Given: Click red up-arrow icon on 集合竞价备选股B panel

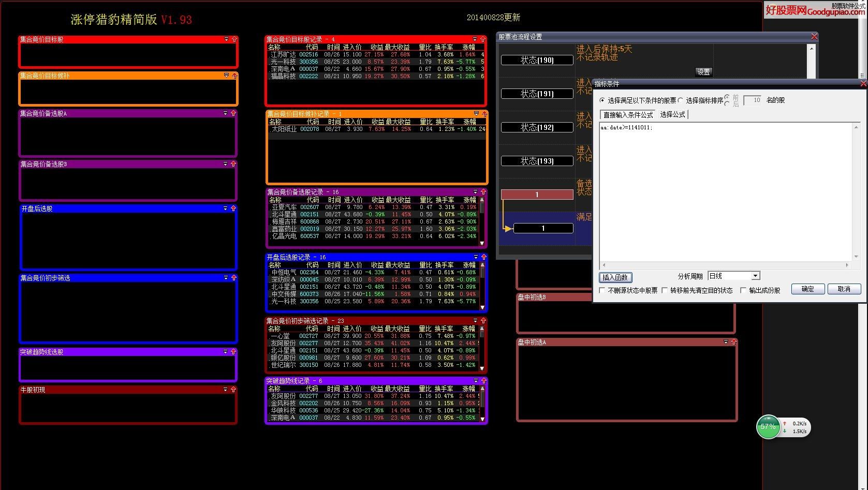Looking at the screenshot, I should [x=233, y=164].
